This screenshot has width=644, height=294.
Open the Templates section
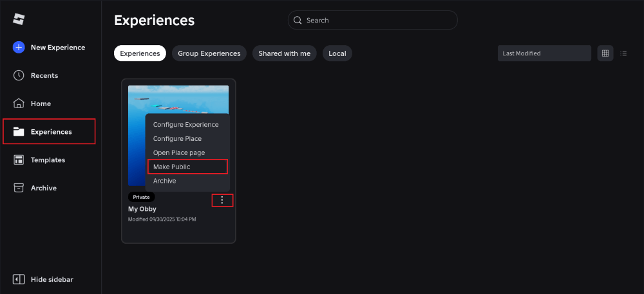coord(47,160)
